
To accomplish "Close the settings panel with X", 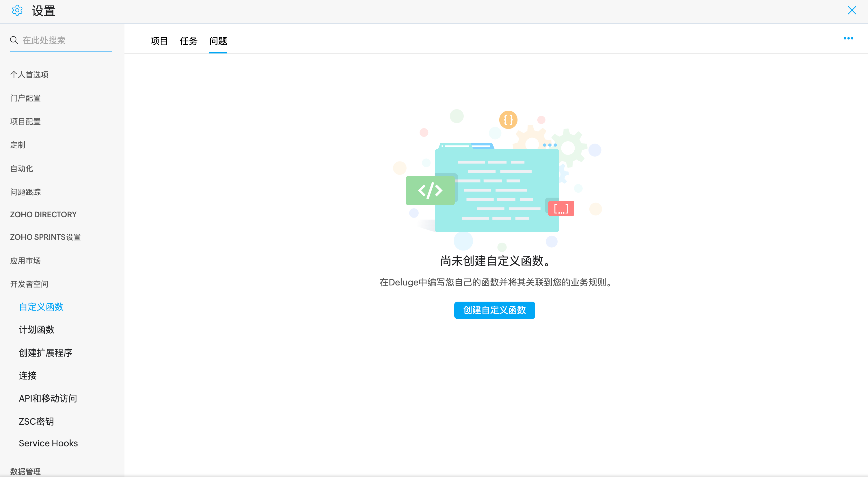I will [x=852, y=10].
